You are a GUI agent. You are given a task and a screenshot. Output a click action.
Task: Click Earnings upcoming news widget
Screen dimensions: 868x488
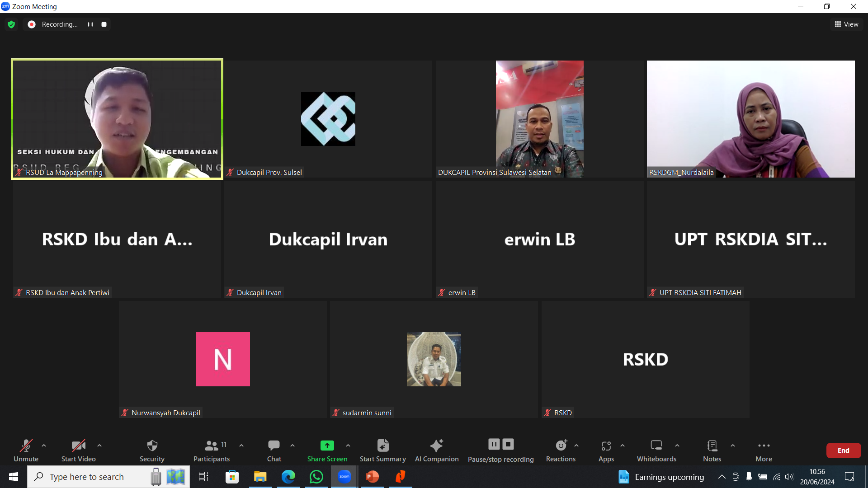click(x=661, y=477)
